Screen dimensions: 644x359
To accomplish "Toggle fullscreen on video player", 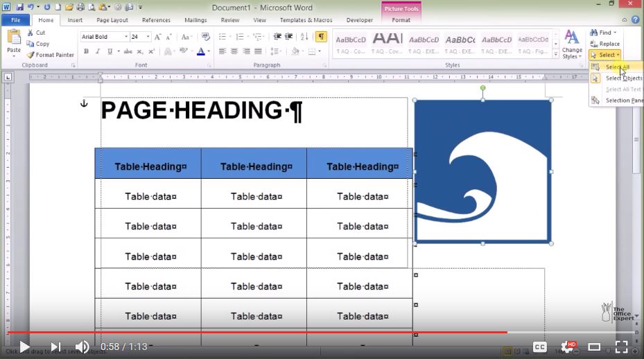I will click(x=621, y=347).
